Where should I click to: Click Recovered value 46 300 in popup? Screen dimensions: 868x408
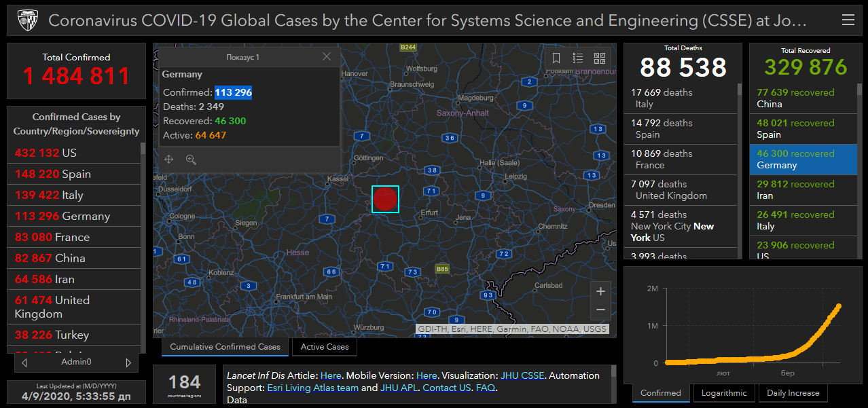(x=231, y=121)
